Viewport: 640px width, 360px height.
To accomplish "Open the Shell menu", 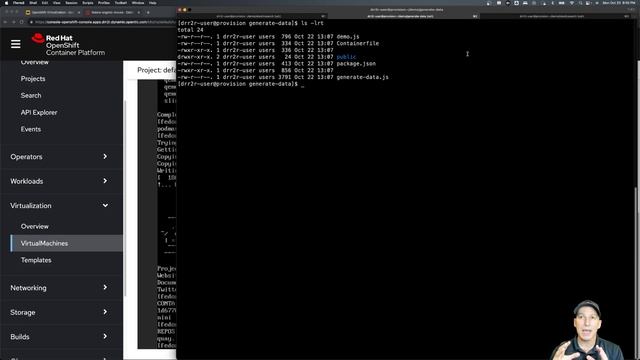I will click(33, 3).
